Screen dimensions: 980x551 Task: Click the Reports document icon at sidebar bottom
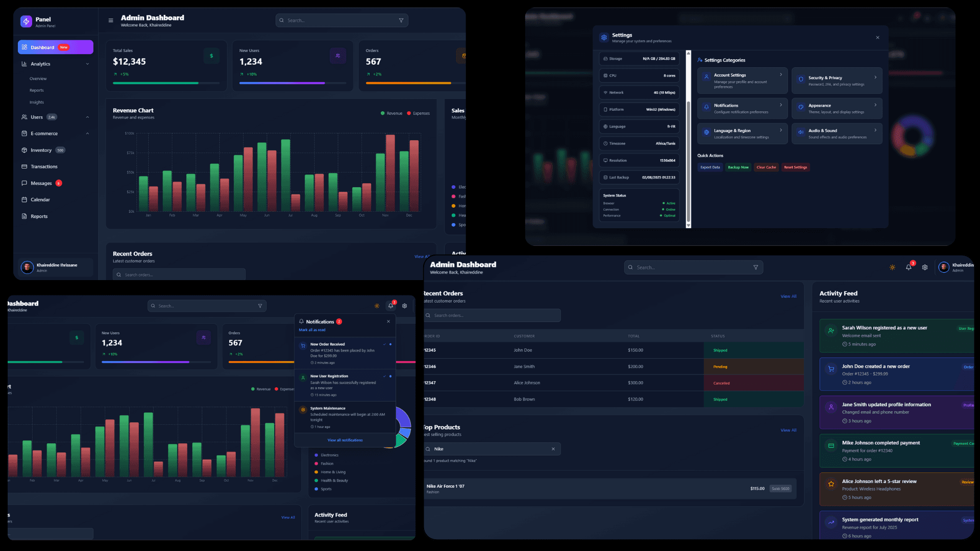coord(24,216)
